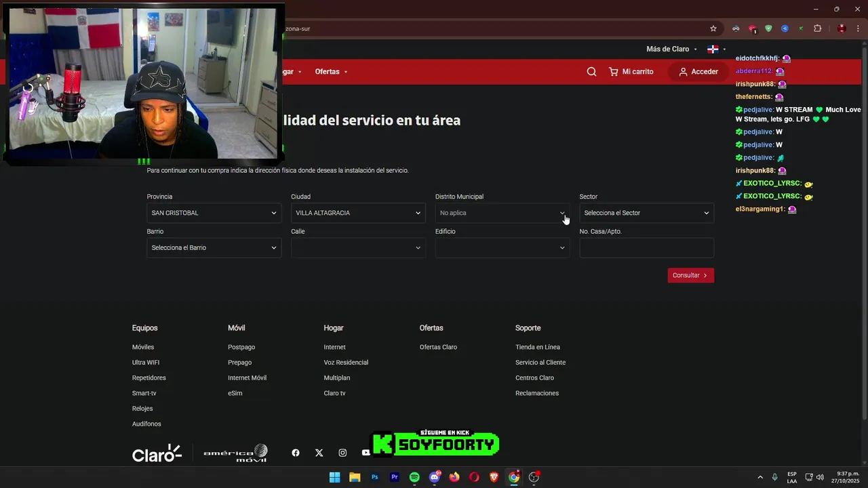The image size is (868, 488).
Task: Click the Acceder login button
Action: coord(698,72)
